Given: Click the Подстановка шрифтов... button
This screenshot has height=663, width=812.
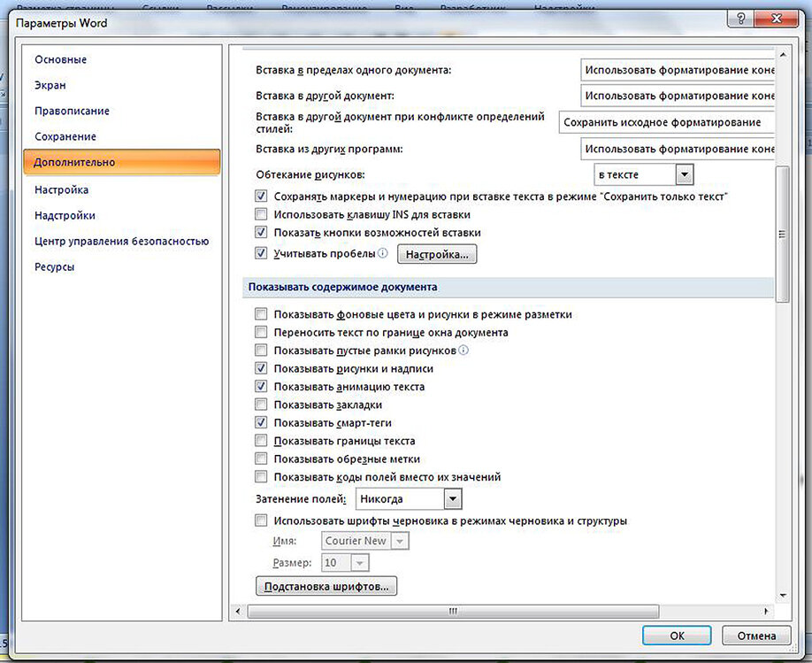Looking at the screenshot, I should pyautogui.click(x=326, y=586).
